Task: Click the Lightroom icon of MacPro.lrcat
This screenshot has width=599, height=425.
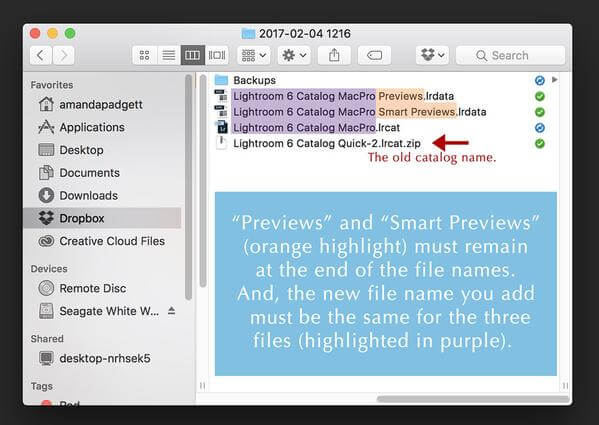Action: (222, 127)
